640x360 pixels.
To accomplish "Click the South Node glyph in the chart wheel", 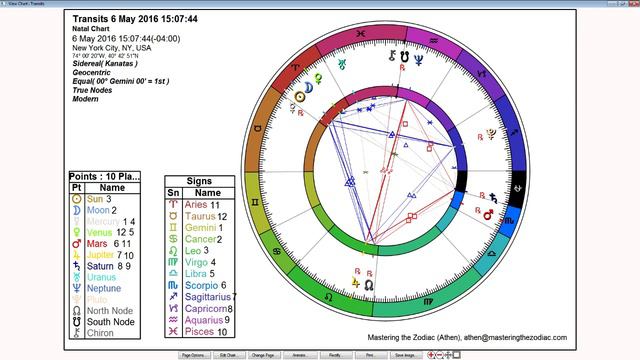I will (x=404, y=57).
